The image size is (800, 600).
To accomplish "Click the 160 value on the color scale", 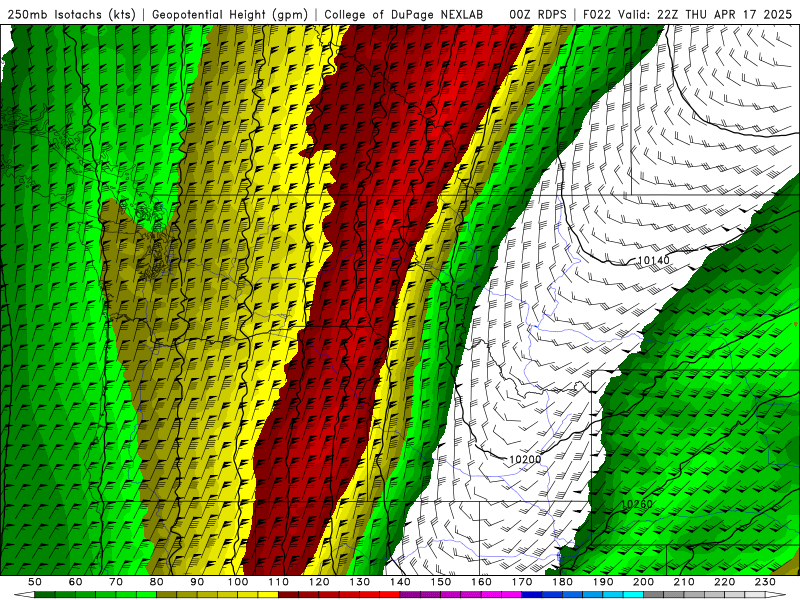I will click(481, 582).
